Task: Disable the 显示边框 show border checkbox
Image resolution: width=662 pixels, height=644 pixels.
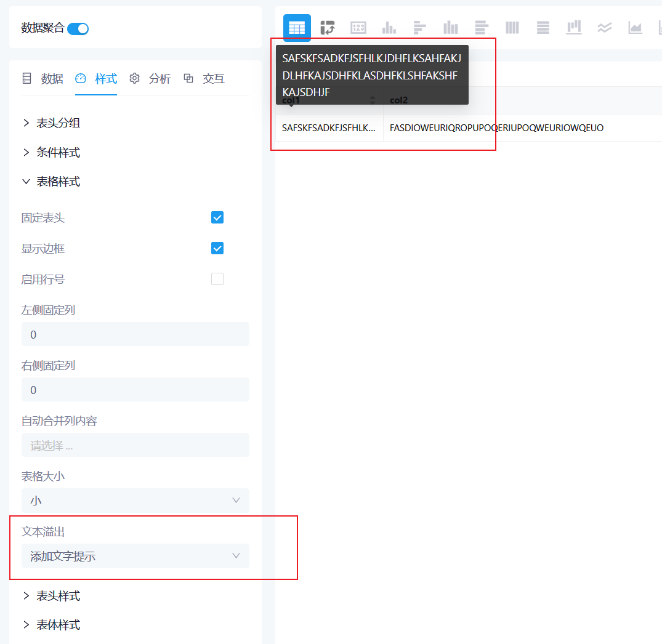Action: [217, 248]
